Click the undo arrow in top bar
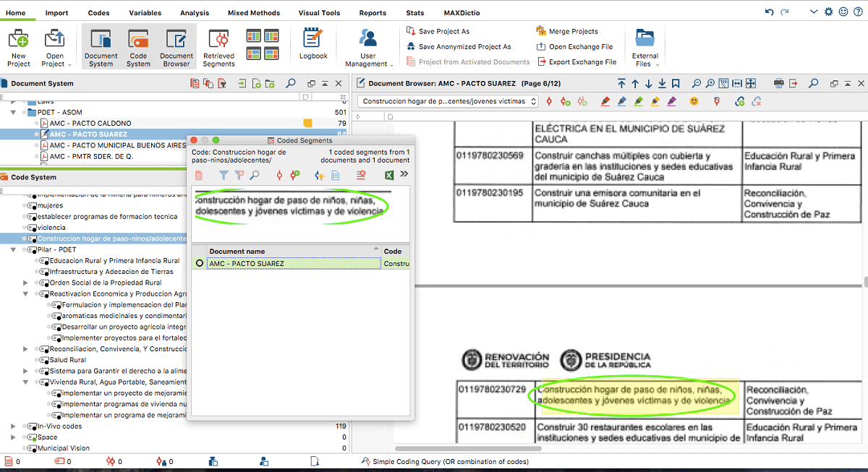 (x=770, y=12)
